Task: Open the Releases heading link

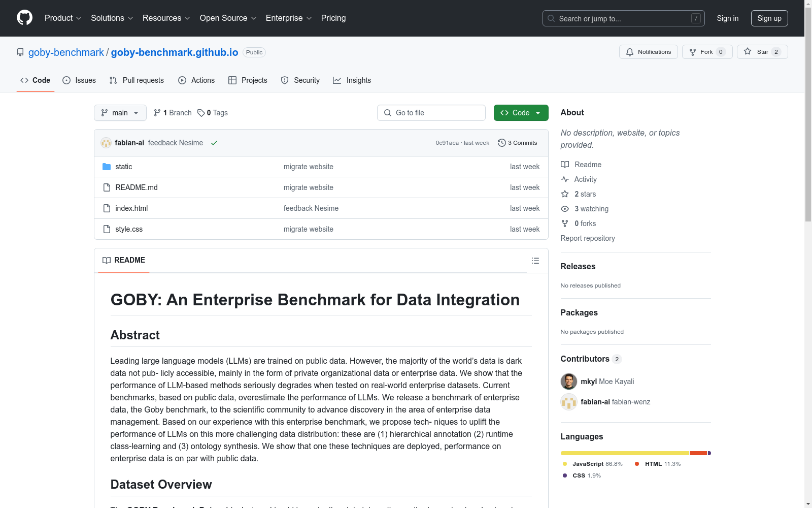Action: point(578,266)
